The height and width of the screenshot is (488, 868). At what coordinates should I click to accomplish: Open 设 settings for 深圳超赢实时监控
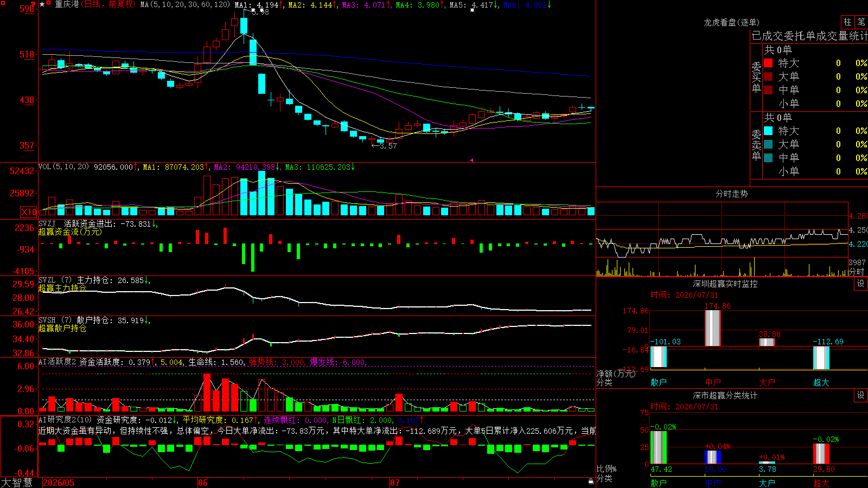(861, 284)
